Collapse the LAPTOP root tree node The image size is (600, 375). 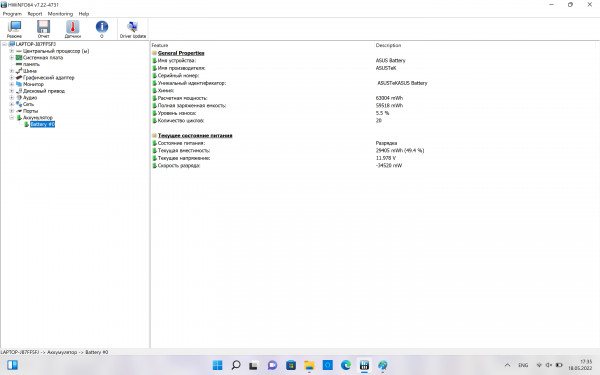[4, 44]
